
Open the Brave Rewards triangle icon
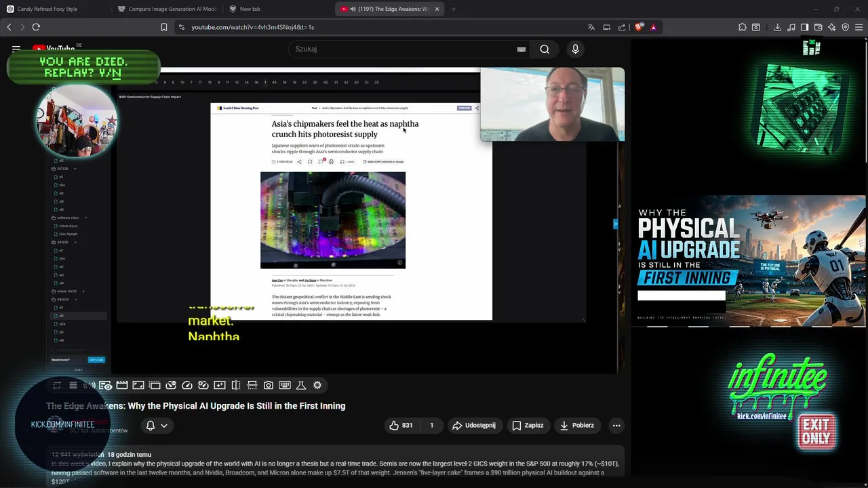click(x=653, y=27)
